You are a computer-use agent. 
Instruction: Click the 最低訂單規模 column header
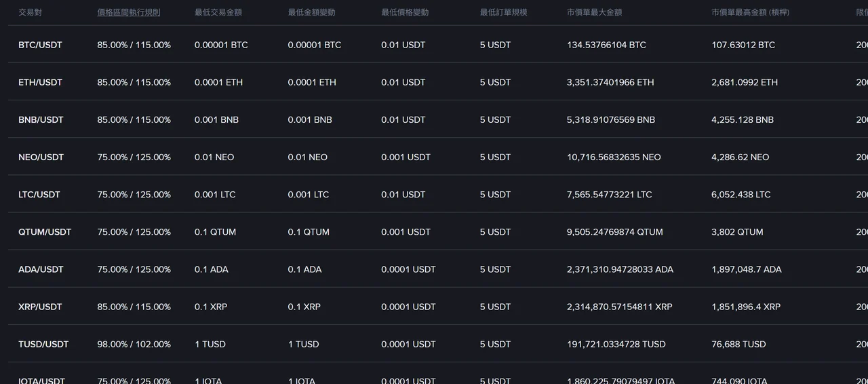click(x=504, y=12)
